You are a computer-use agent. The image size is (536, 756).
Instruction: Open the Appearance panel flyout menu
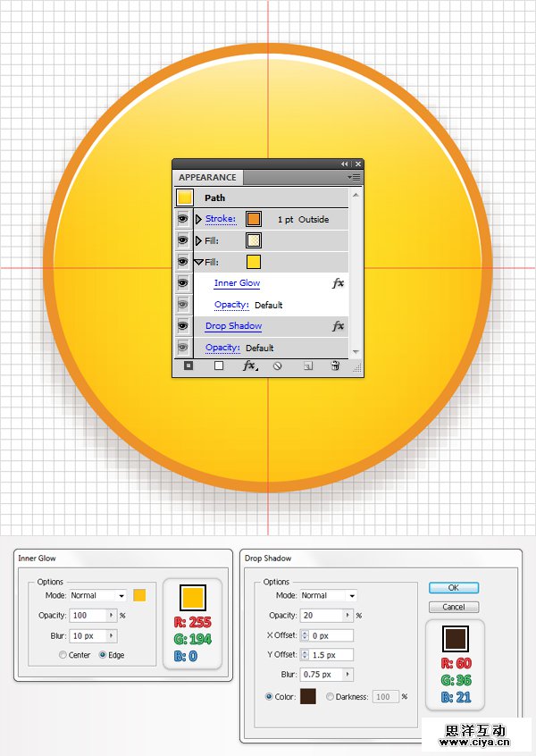coord(356,178)
